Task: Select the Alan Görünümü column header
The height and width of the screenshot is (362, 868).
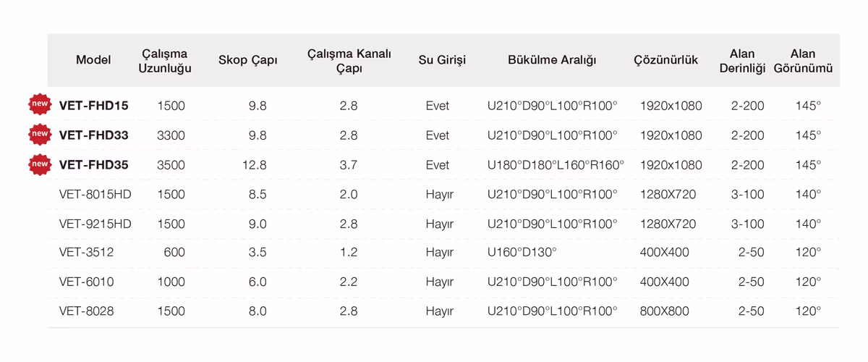Action: click(803, 61)
